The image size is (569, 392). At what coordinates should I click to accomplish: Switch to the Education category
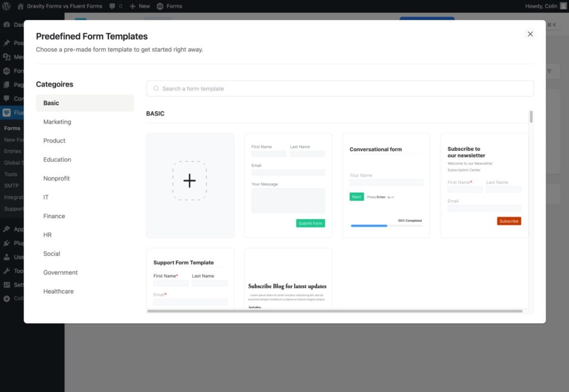click(57, 159)
